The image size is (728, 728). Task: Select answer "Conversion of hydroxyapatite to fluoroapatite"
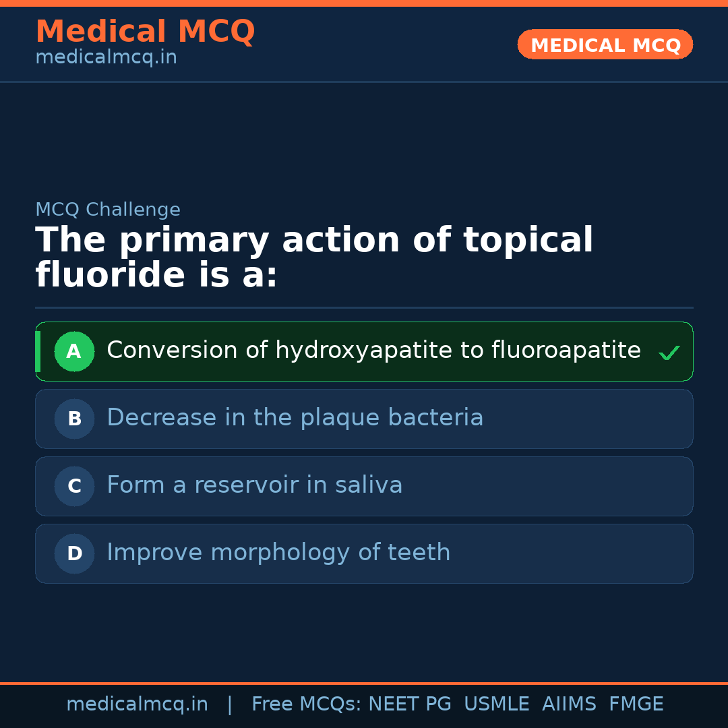point(373,351)
